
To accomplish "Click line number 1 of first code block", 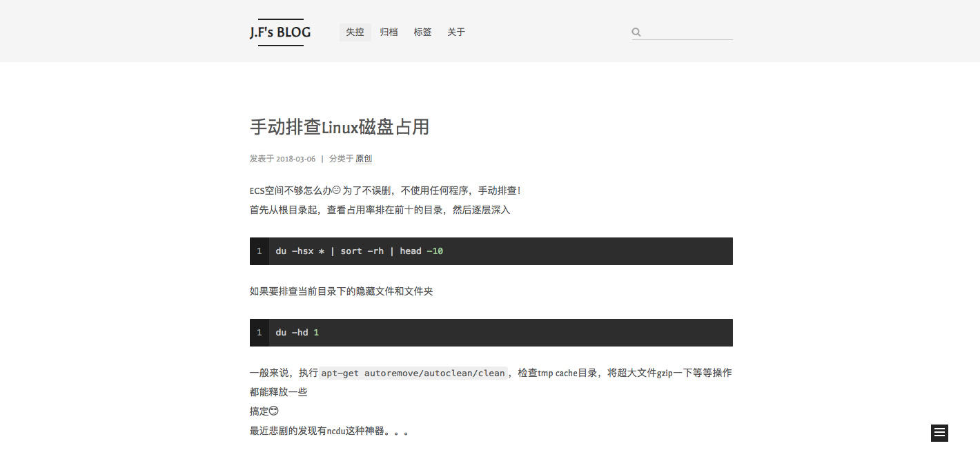I will click(x=259, y=251).
